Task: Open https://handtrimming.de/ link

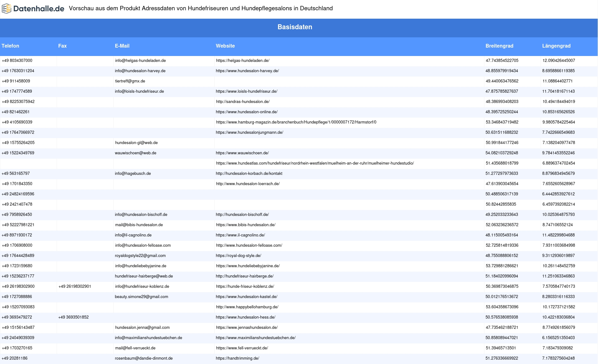Action: coord(238,358)
